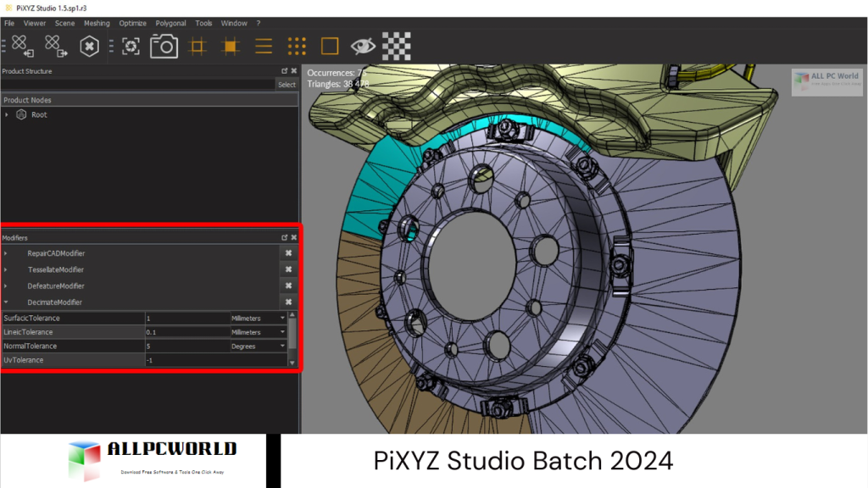The height and width of the screenshot is (488, 868).
Task: Open the Tools menu
Action: pyautogui.click(x=203, y=23)
